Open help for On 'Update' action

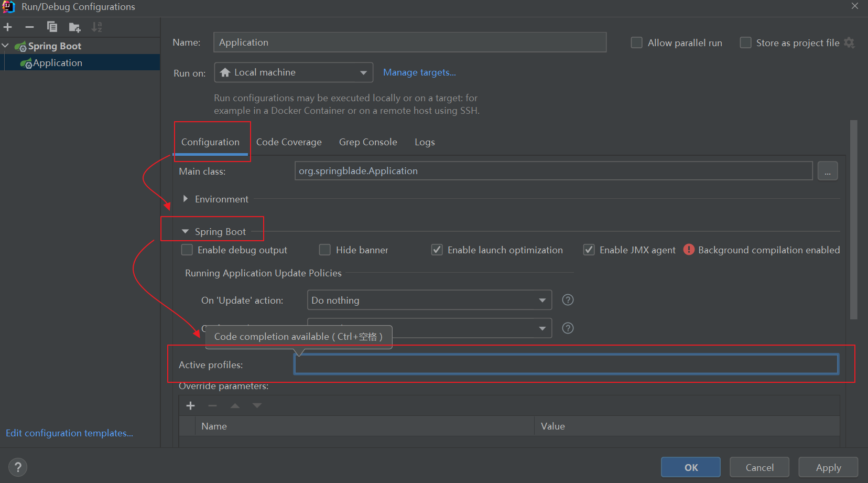(568, 300)
